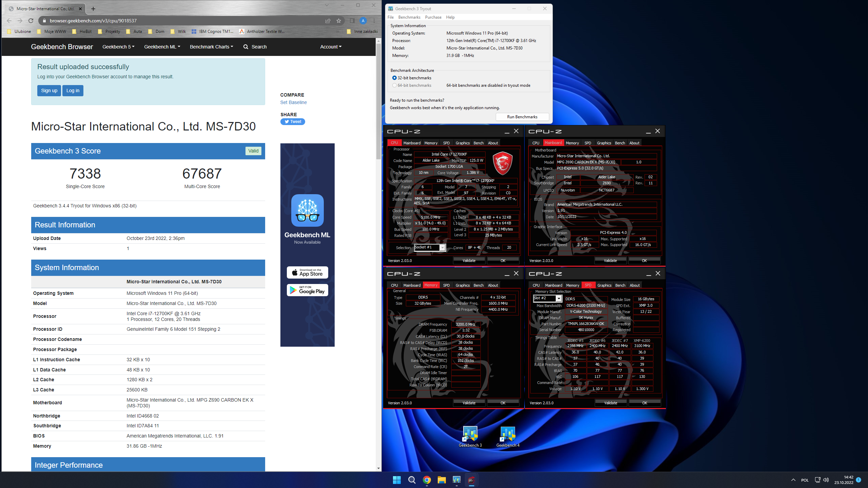
Task: Open Windows taskbar search
Action: [x=412, y=480]
